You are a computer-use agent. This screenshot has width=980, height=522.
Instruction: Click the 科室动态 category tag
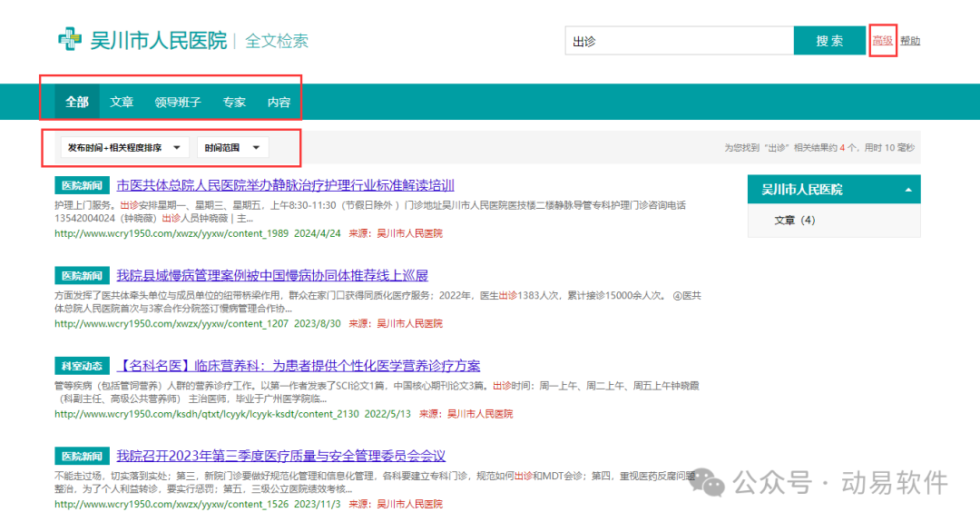(82, 366)
